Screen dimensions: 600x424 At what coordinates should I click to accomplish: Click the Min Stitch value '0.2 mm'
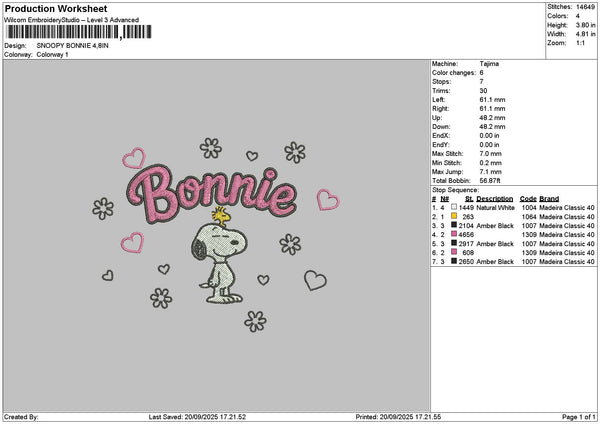pyautogui.click(x=490, y=163)
